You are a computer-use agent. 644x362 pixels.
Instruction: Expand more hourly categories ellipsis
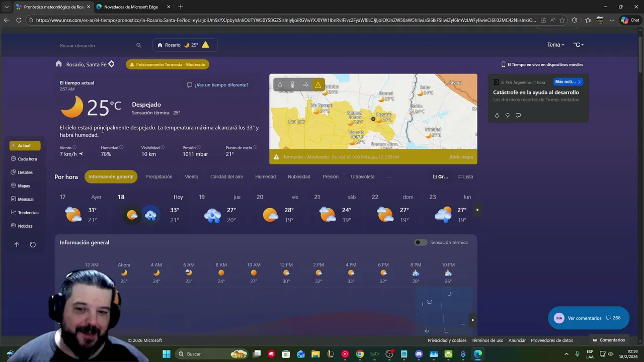coord(389,177)
